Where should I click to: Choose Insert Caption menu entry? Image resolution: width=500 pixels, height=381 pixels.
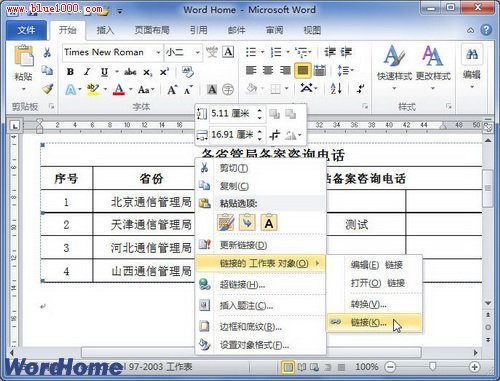click(x=260, y=306)
